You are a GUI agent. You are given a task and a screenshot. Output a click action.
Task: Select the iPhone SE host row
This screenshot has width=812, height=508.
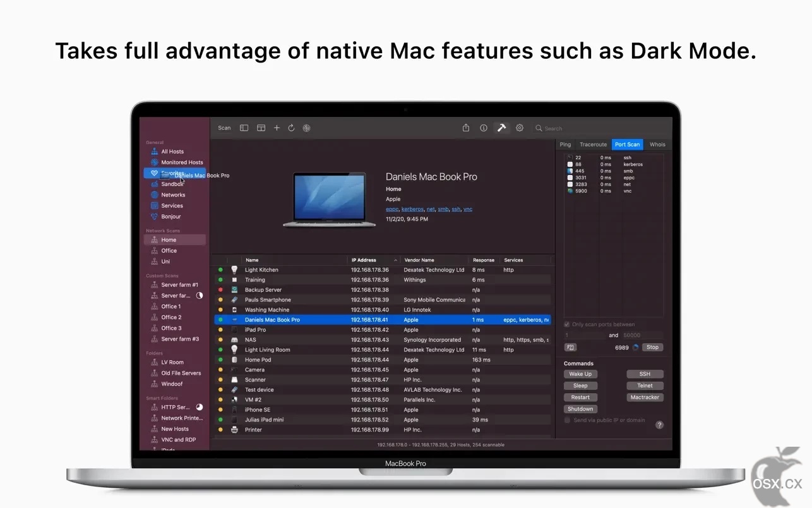click(383, 409)
